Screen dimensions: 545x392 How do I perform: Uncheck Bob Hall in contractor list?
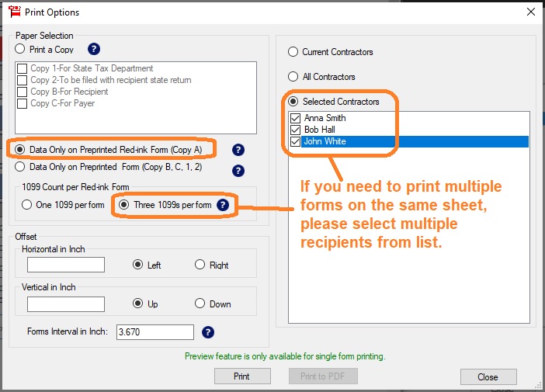click(296, 130)
